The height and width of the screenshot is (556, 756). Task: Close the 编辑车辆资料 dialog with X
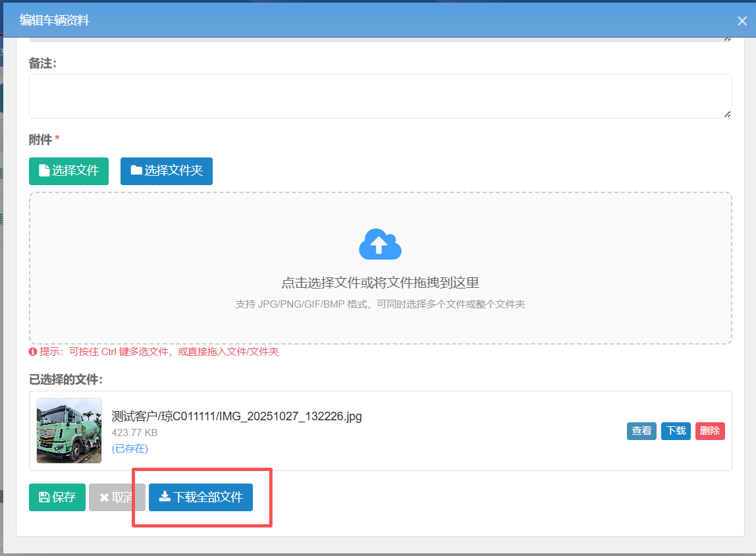tap(742, 20)
